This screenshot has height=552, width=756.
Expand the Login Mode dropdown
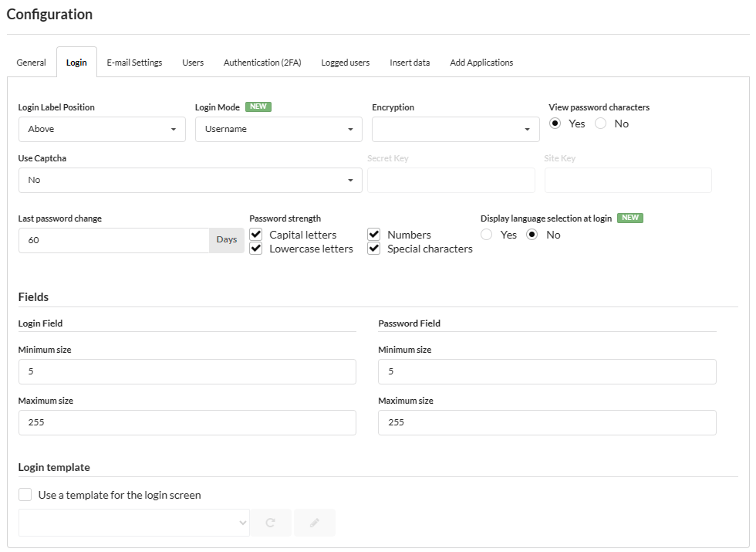pos(278,129)
